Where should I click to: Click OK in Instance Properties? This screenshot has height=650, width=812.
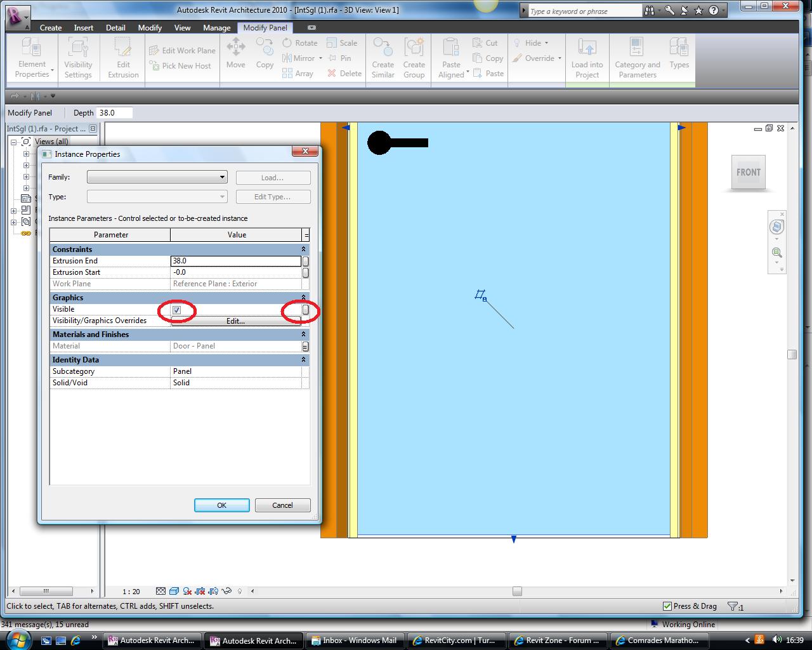pos(221,505)
